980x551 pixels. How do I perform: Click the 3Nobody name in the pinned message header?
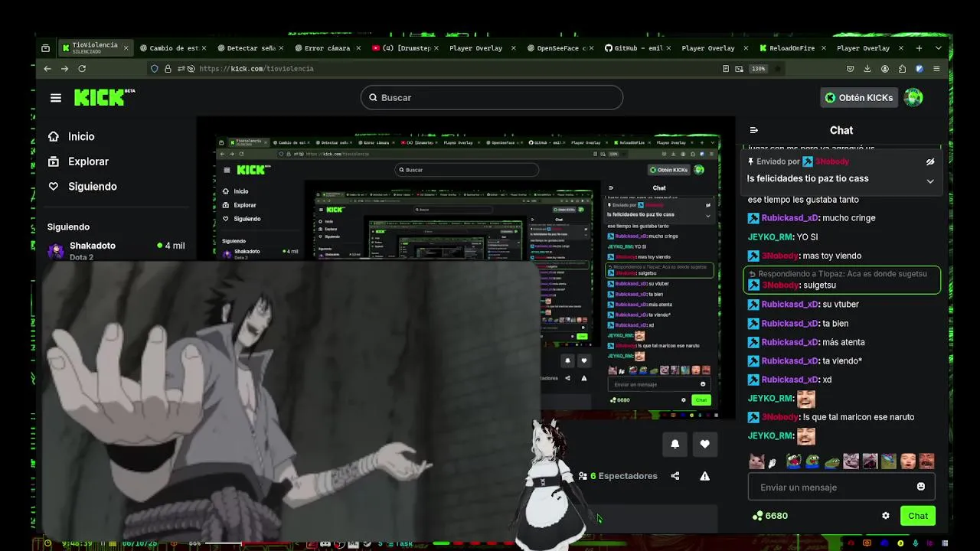point(831,161)
